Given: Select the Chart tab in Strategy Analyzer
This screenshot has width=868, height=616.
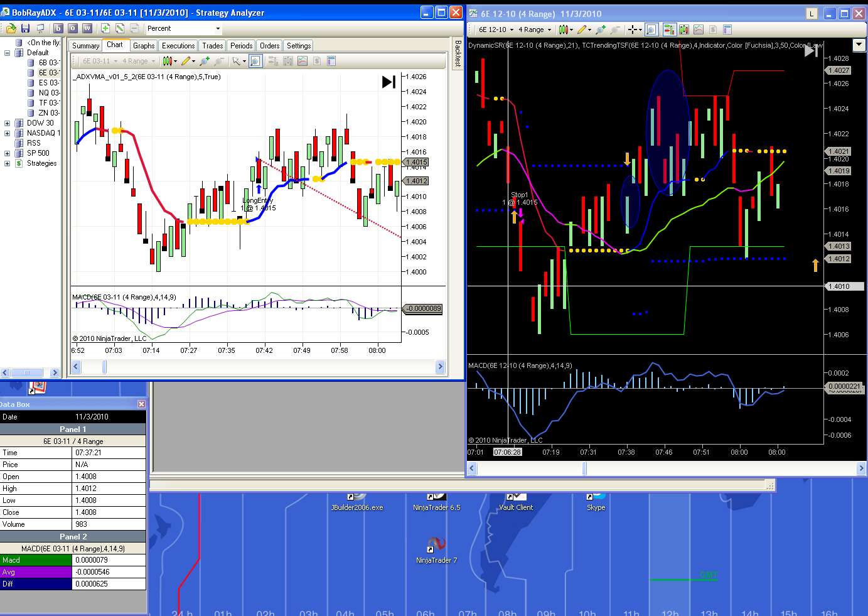Looking at the screenshot, I should [115, 45].
